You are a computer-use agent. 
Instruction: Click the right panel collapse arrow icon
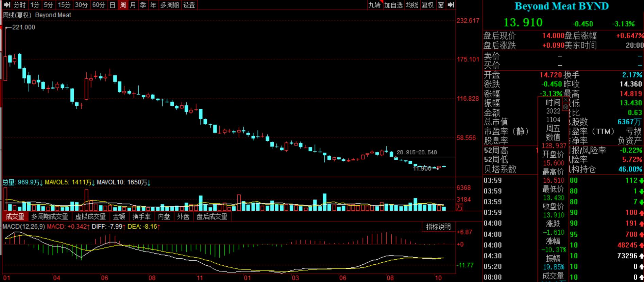[451, 5]
